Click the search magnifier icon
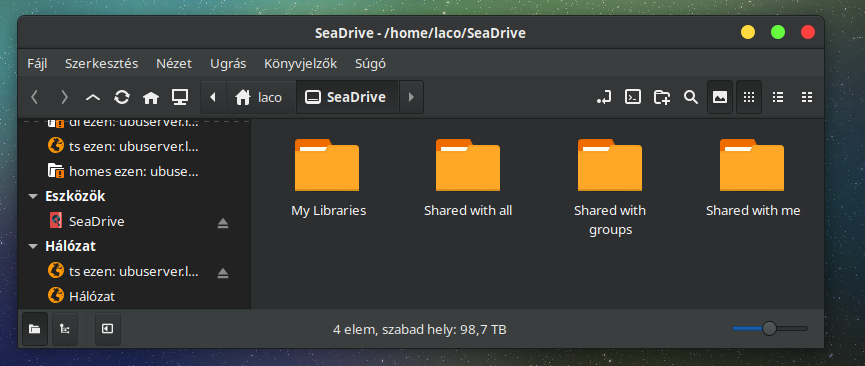 tap(691, 97)
